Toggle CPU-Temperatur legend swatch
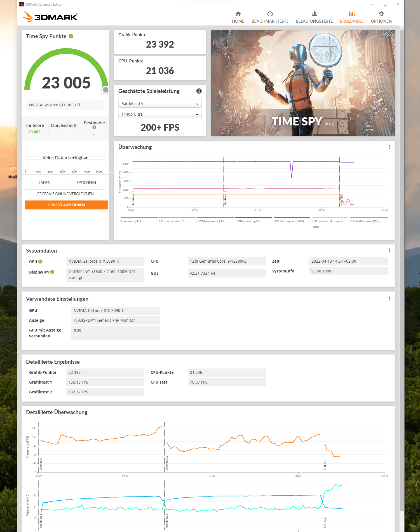Screen dimensions: 420x532 pyautogui.click(x=177, y=217)
